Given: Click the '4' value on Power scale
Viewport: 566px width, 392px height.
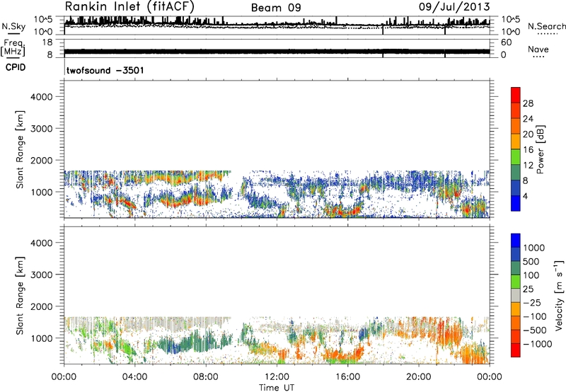Looking at the screenshot, I should click(525, 197).
